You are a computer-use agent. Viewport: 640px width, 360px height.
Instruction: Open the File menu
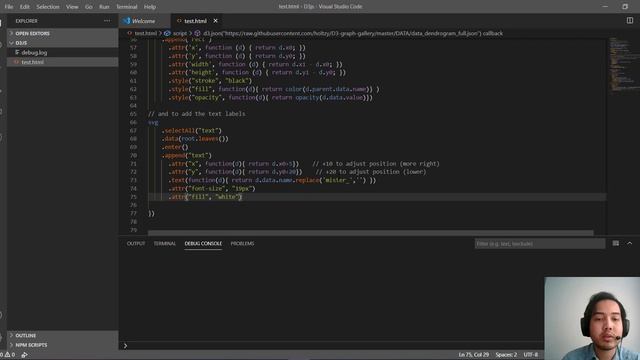9,7
